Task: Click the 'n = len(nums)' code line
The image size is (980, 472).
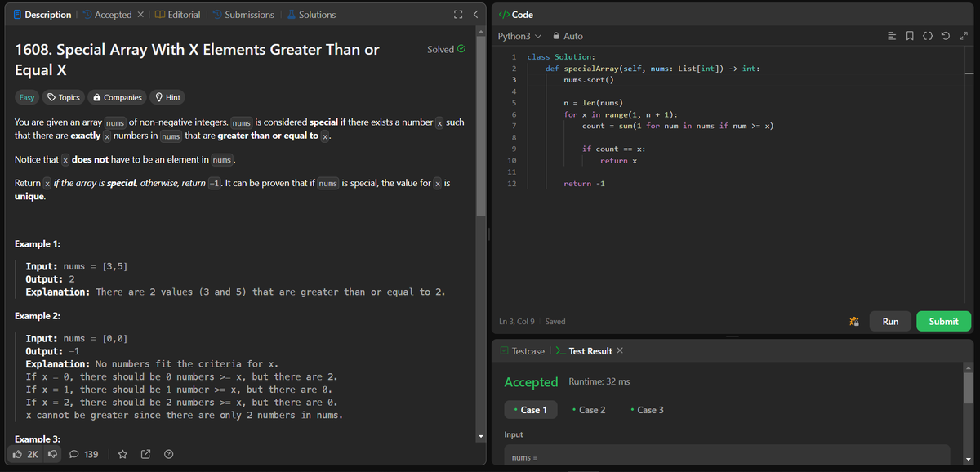Action: tap(593, 103)
